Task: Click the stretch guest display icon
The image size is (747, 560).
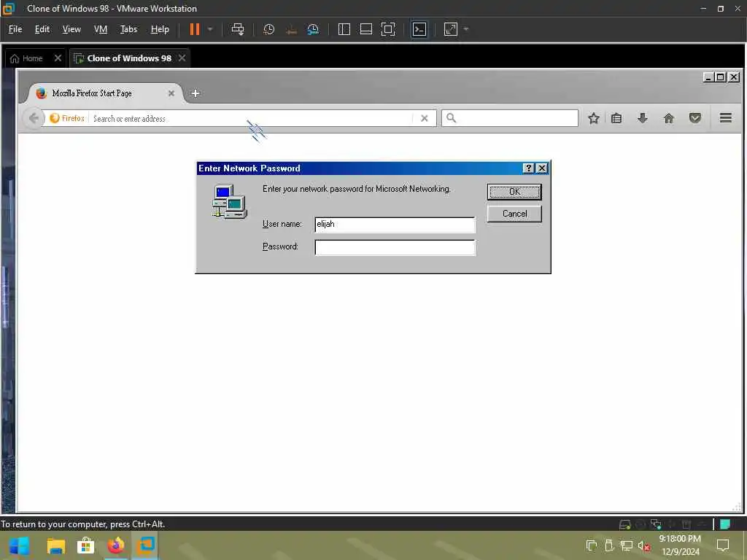Action: [x=451, y=29]
